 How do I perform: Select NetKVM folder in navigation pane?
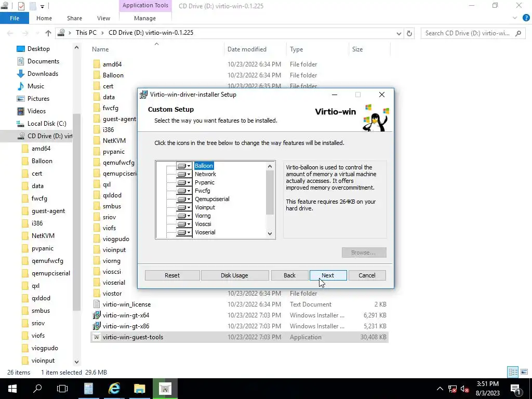43,236
